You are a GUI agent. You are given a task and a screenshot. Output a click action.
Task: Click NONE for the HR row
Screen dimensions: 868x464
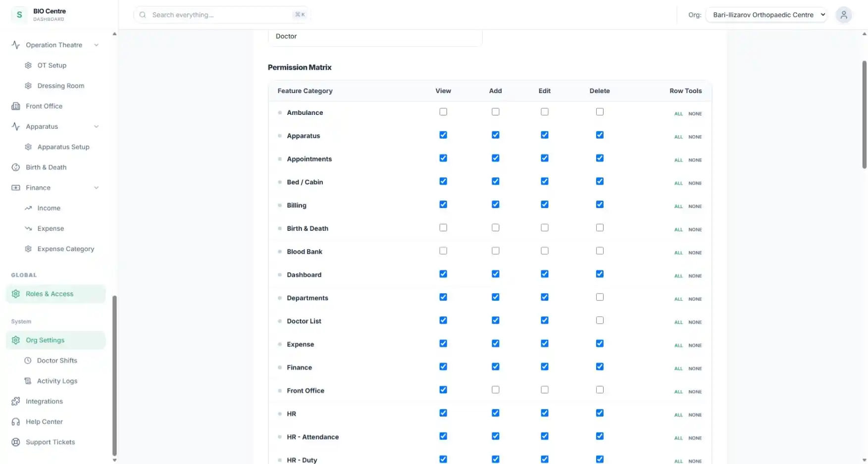695,415
